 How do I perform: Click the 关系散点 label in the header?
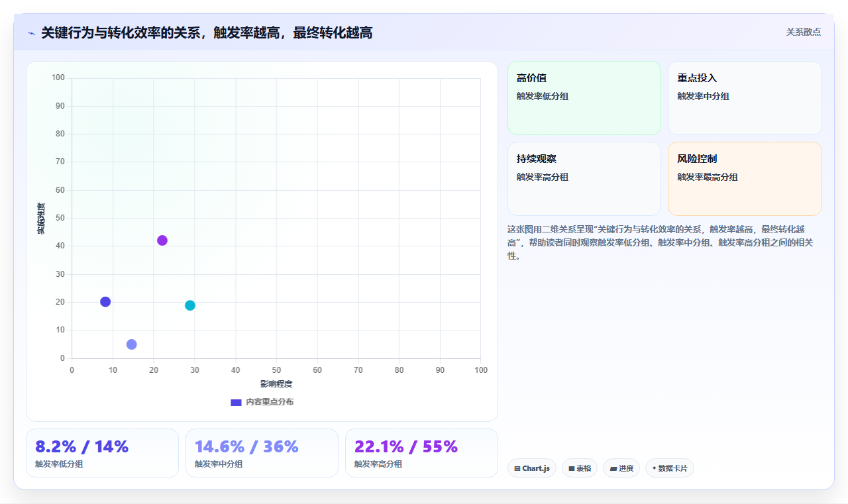pos(803,32)
